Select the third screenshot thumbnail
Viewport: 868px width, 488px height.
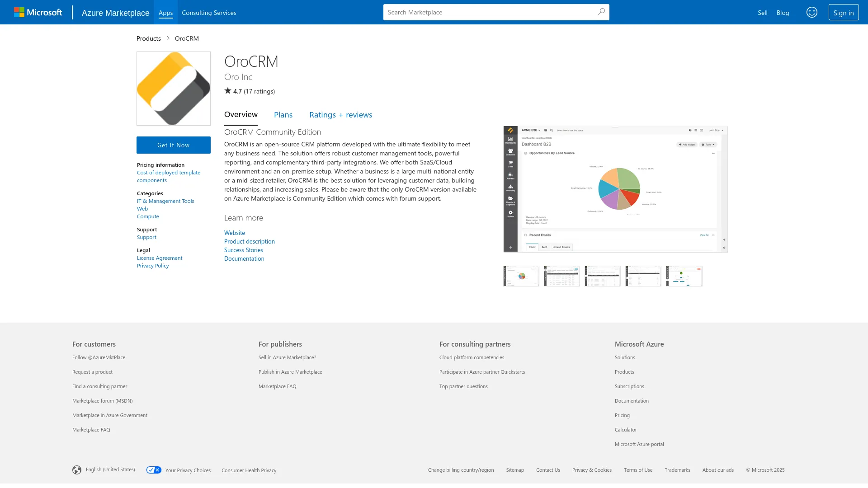click(603, 276)
